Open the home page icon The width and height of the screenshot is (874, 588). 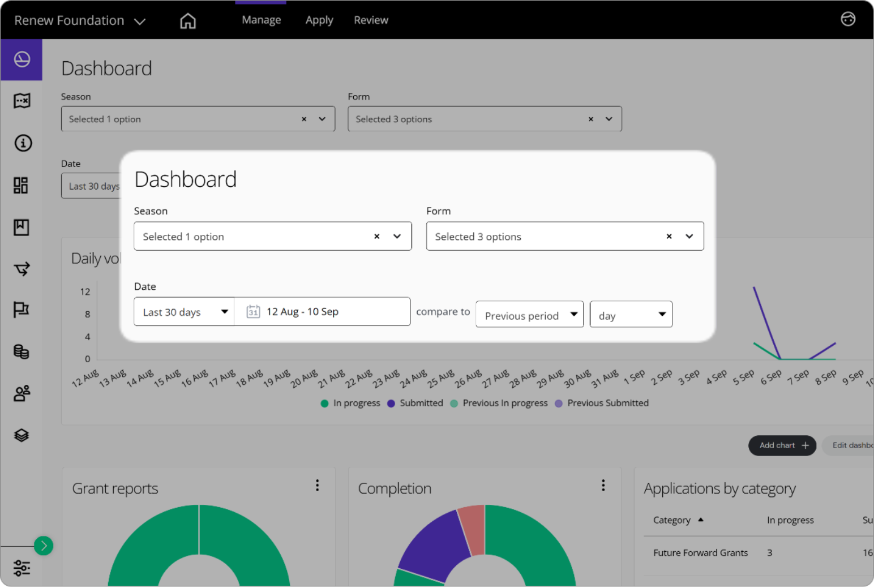188,21
